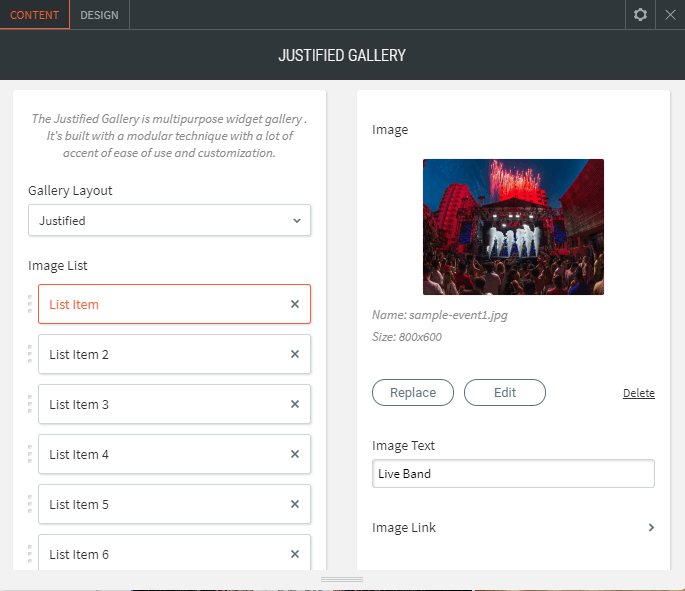This screenshot has width=685, height=591.
Task: Remove List Item 4 via X icon
Action: 295,454
